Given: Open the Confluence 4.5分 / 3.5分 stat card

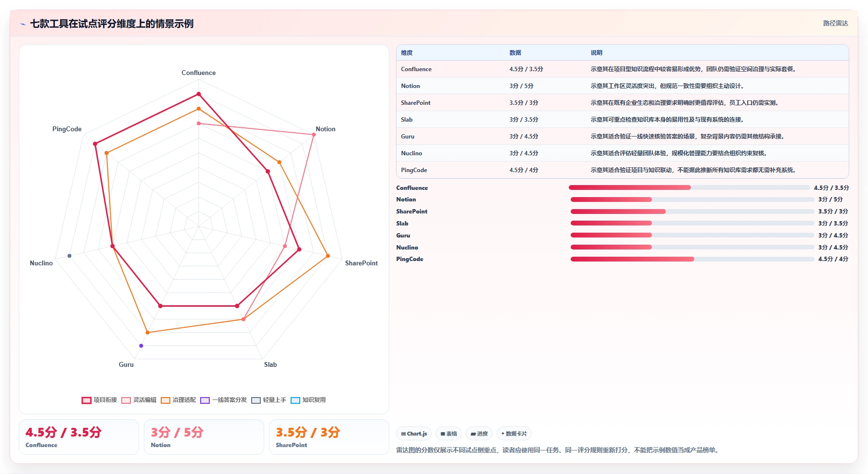Looking at the screenshot, I should click(79, 437).
